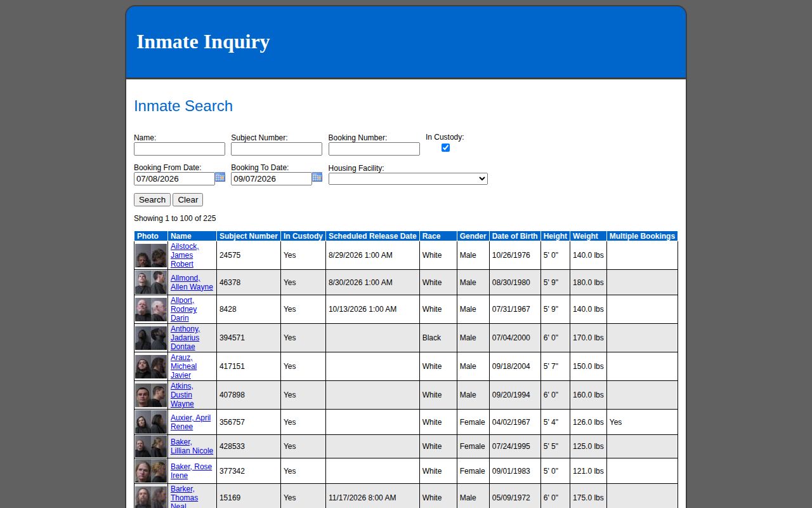Open inmate Arauz, Micheal Javier record
Image resolution: width=812 pixels, height=508 pixels.
184,366
